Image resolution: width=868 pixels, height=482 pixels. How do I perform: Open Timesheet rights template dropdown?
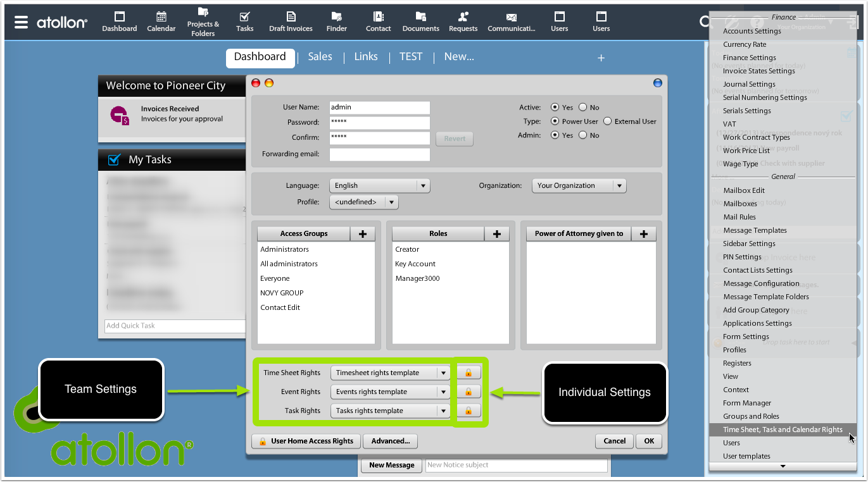pos(391,373)
